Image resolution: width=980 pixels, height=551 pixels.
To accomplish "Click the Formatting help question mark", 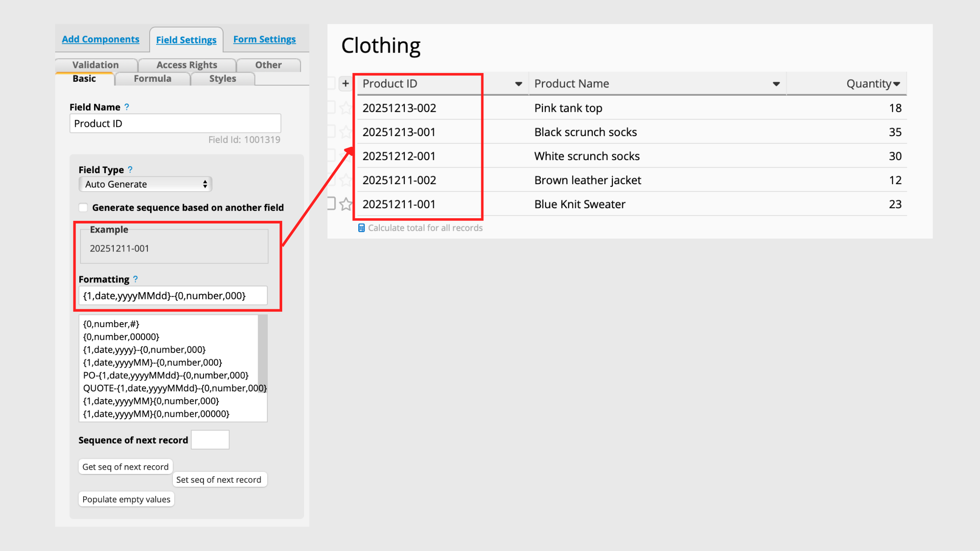I will [136, 279].
